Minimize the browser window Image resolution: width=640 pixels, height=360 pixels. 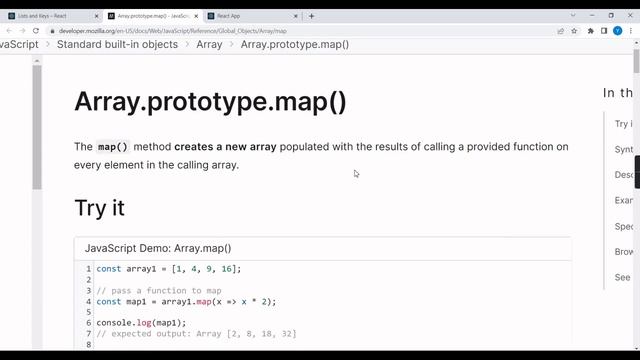pyautogui.click(x=592, y=16)
